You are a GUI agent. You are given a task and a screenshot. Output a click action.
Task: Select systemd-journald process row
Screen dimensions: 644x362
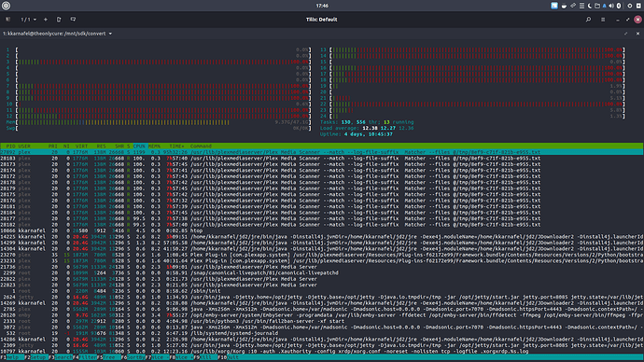coord(322,333)
